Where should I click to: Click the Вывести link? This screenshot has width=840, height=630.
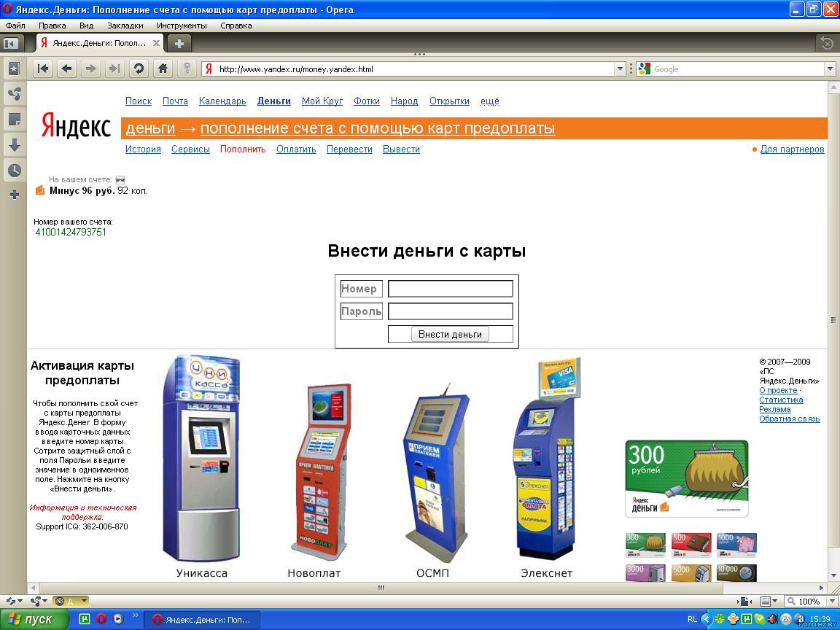401,149
